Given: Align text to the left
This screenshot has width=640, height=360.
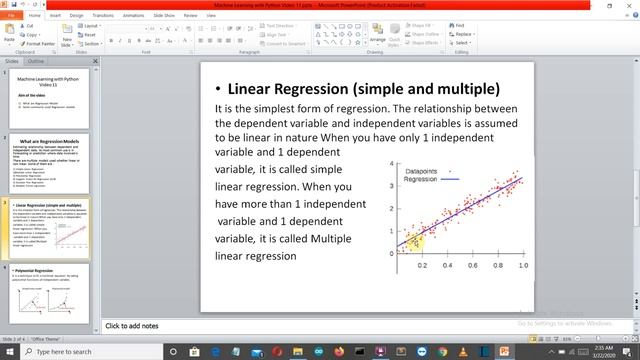Looking at the screenshot, I should click(201, 41).
